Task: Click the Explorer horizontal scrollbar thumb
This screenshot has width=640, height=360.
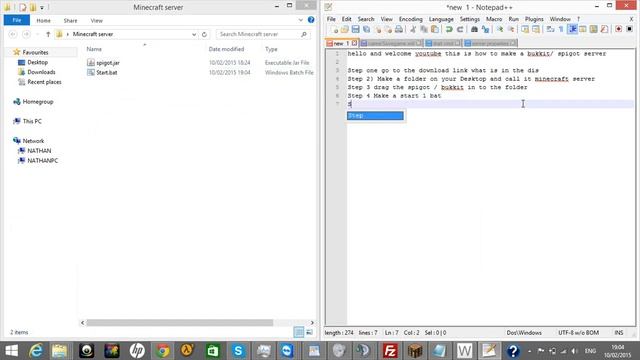Action: point(180,322)
